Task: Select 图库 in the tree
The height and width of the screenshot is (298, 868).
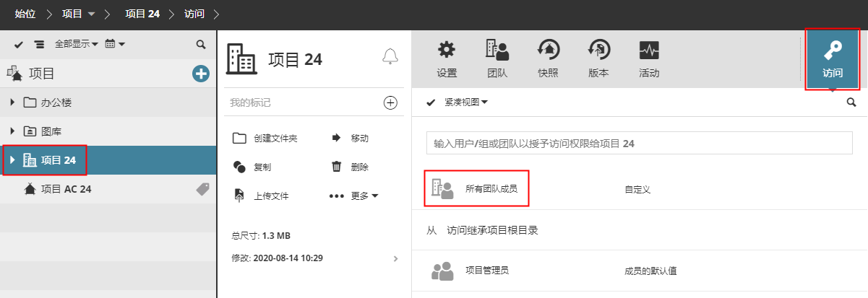Action: pos(51,131)
